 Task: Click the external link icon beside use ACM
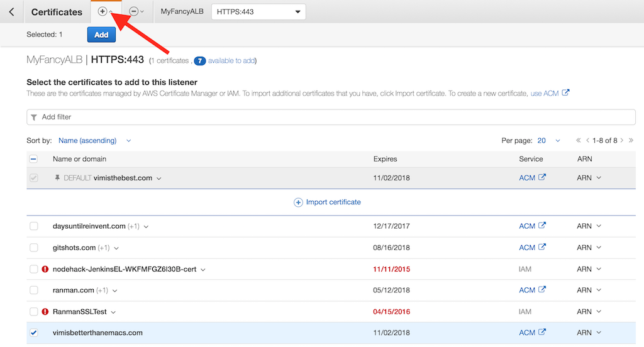click(x=565, y=93)
